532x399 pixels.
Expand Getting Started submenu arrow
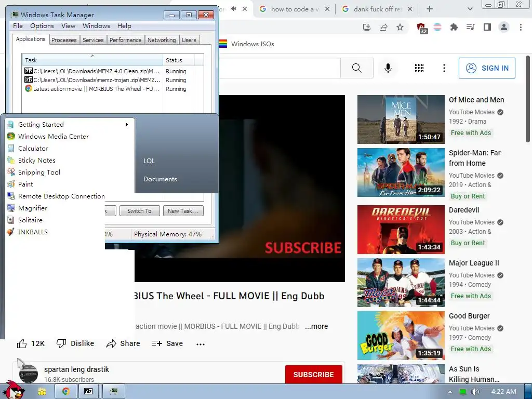pyautogui.click(x=127, y=125)
